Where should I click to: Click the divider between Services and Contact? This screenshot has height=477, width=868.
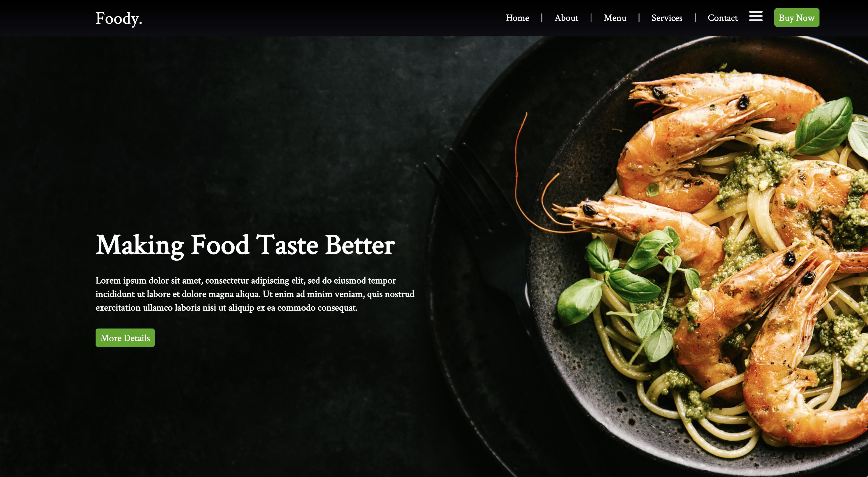(695, 18)
